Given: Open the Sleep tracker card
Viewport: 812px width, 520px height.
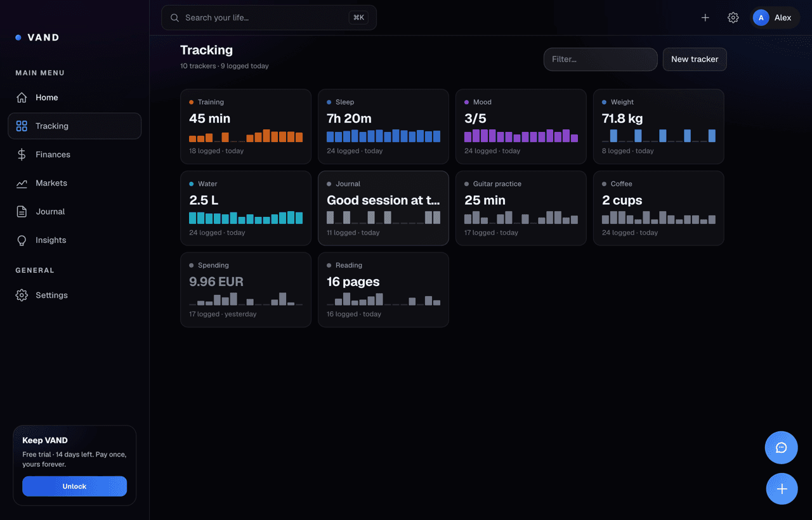Looking at the screenshot, I should [x=383, y=126].
